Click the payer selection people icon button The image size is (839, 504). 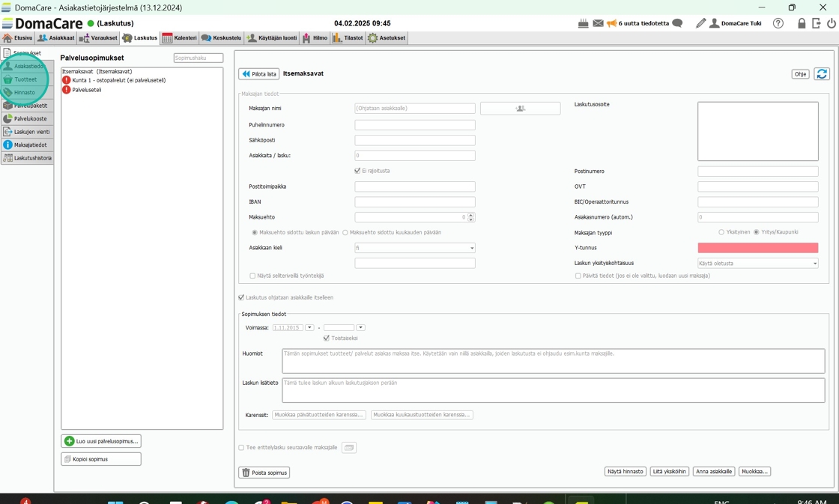point(520,108)
